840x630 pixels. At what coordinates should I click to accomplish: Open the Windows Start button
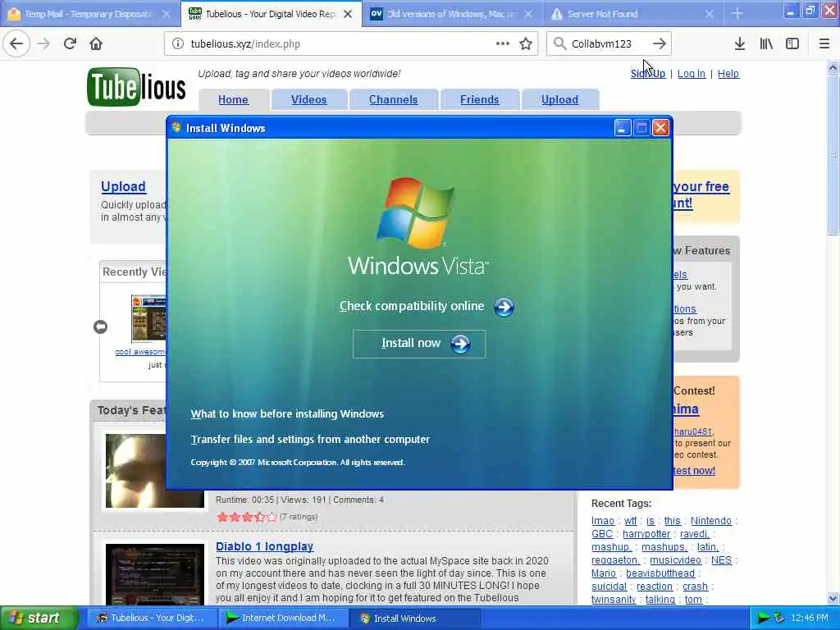point(39,618)
